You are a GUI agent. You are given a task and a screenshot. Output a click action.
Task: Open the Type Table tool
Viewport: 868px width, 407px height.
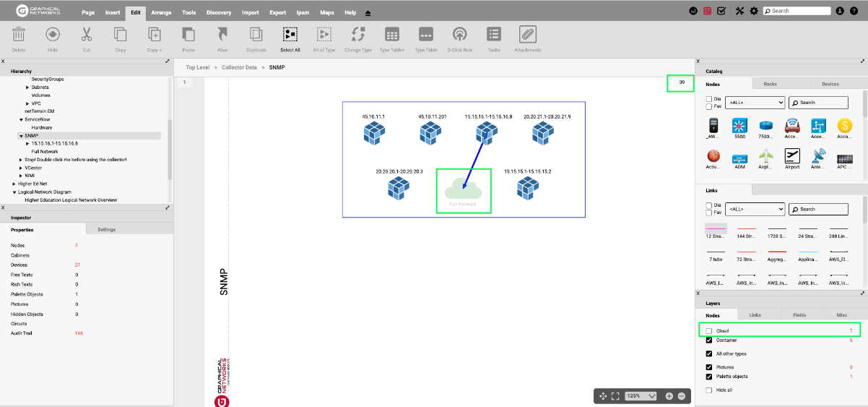[x=426, y=35]
